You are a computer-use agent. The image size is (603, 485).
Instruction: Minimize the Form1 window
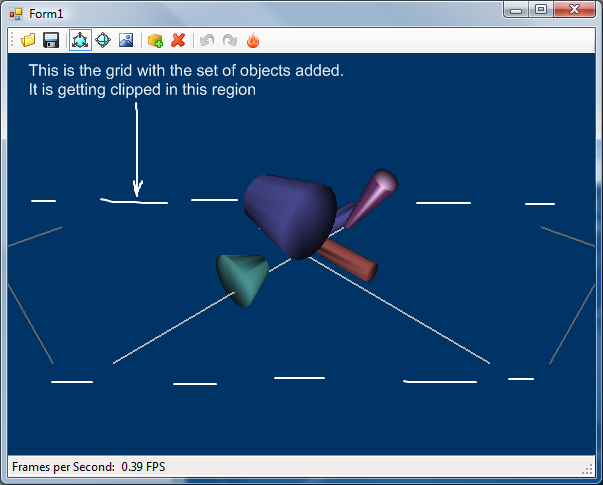(516, 9)
